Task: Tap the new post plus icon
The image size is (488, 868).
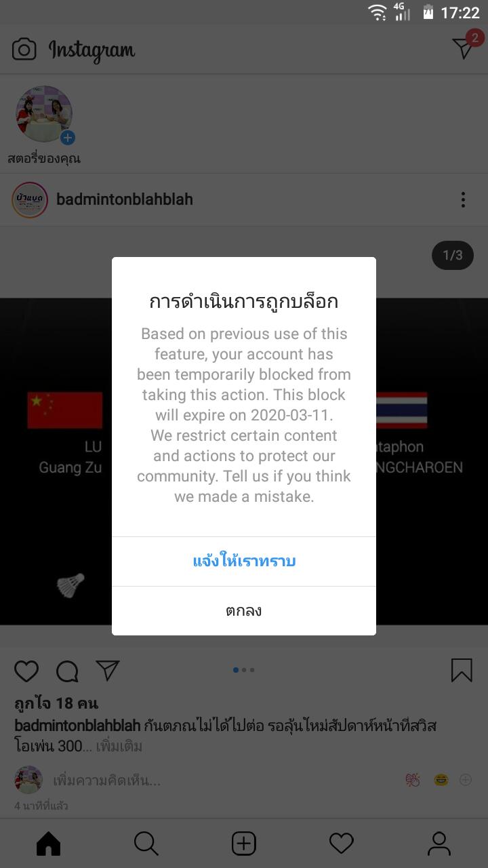Action: point(244,844)
